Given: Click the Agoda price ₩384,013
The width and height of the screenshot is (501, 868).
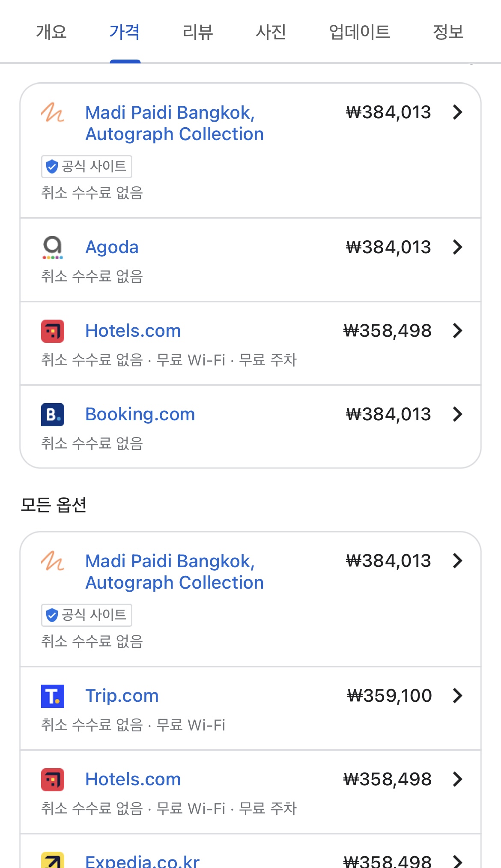Looking at the screenshot, I should (x=388, y=247).
